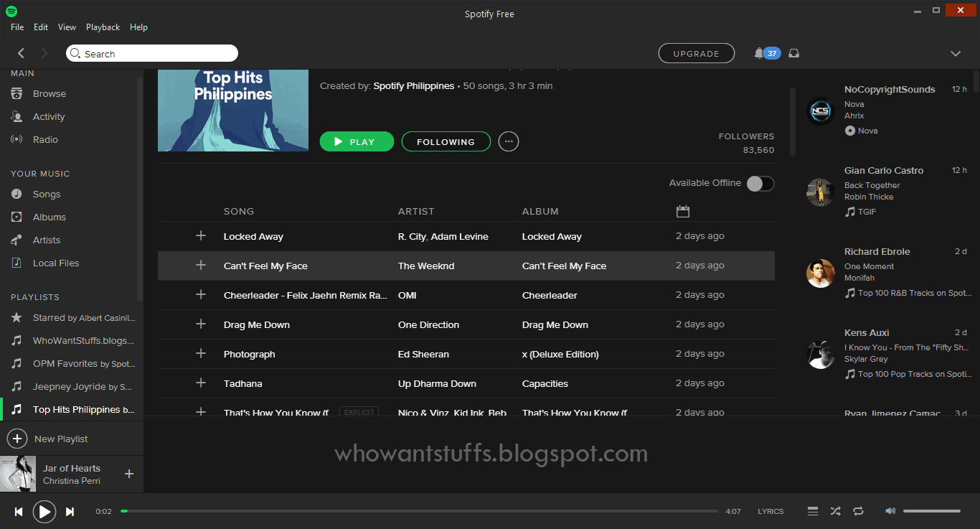Click Richard Ebrole's avatar in feed
This screenshot has height=529, width=980.
point(820,273)
